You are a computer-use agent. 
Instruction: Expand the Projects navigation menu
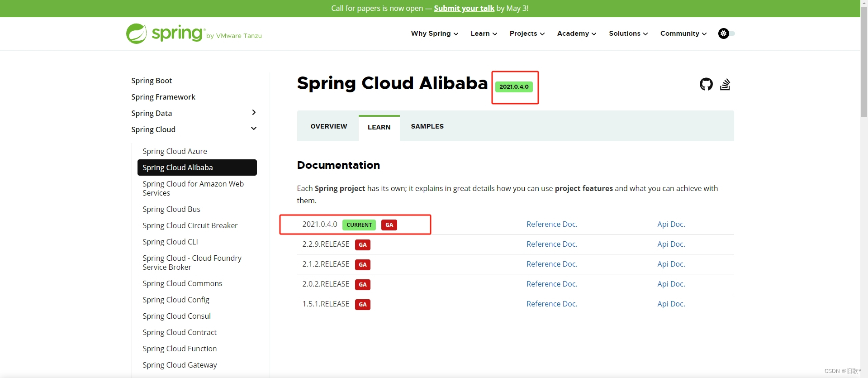click(527, 33)
